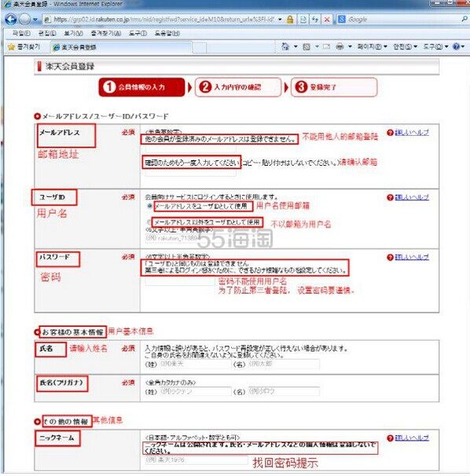Image resolution: width=470 pixels, height=476 pixels.
Task: Click the 名 given name field in 氏名 row
Action: click(x=284, y=364)
